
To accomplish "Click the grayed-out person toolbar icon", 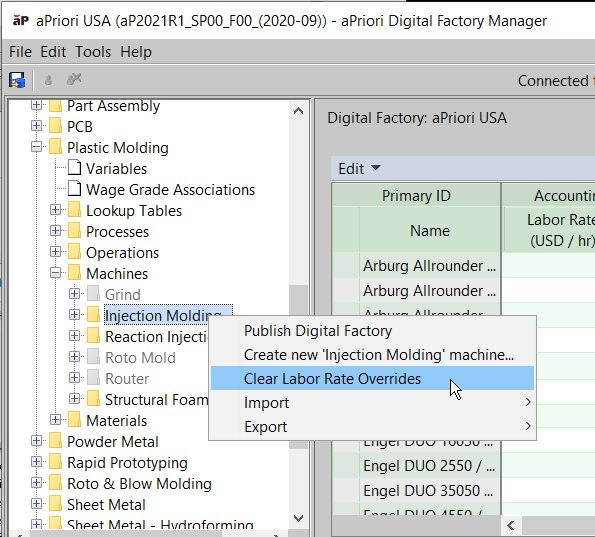I will coord(48,80).
